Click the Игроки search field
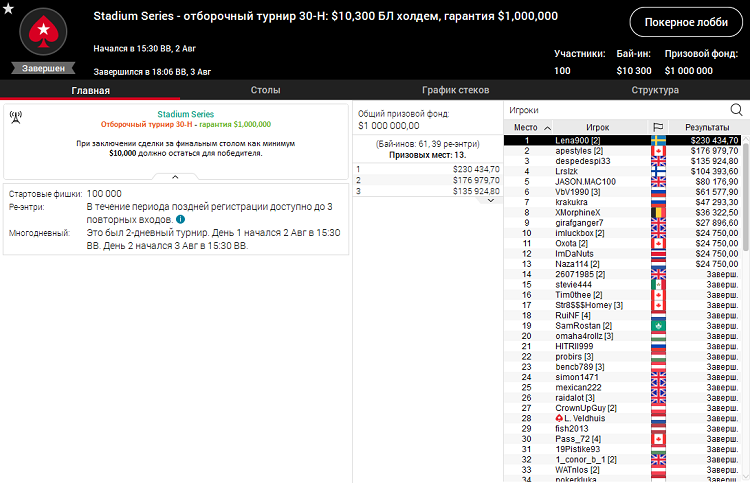Image resolution: width=750 pixels, height=483 pixels. [x=616, y=110]
